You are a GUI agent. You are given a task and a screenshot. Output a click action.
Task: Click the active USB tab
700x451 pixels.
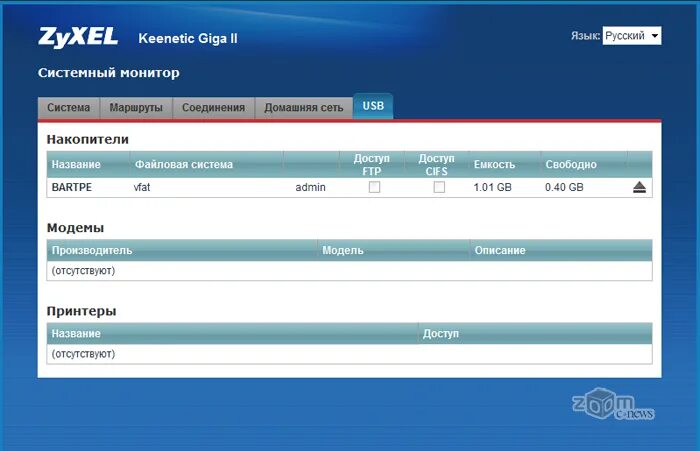[373, 106]
